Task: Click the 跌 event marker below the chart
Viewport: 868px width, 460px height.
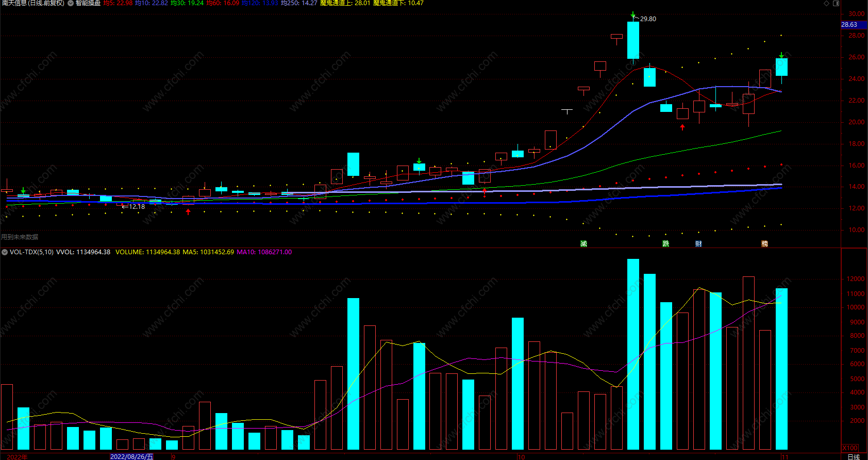Action: (x=666, y=243)
